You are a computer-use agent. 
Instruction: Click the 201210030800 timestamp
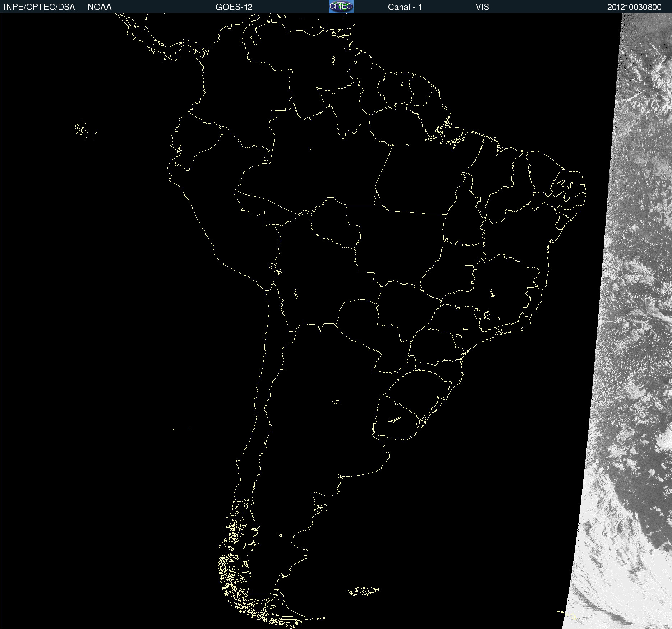tap(634, 7)
